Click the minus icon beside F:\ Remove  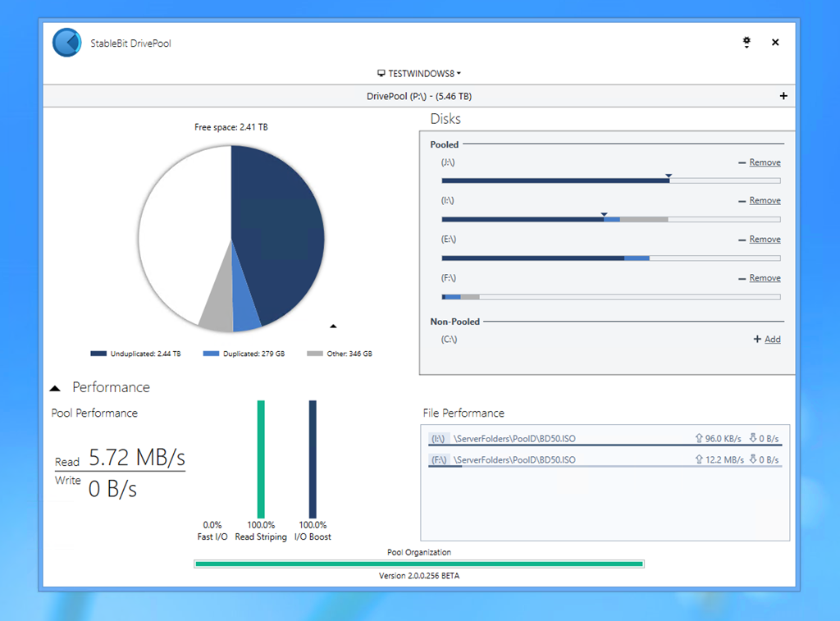tap(742, 279)
